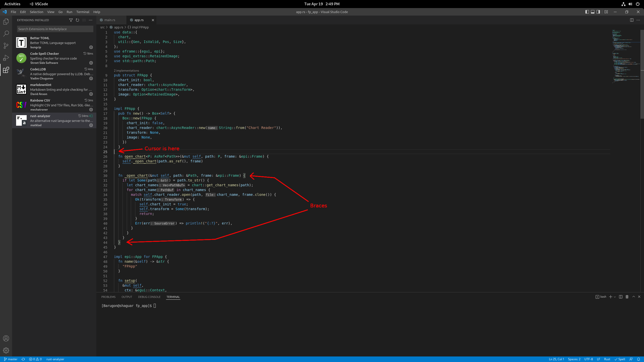644x362 pixels.
Task: Open the Terminal menu
Action: coord(83,12)
